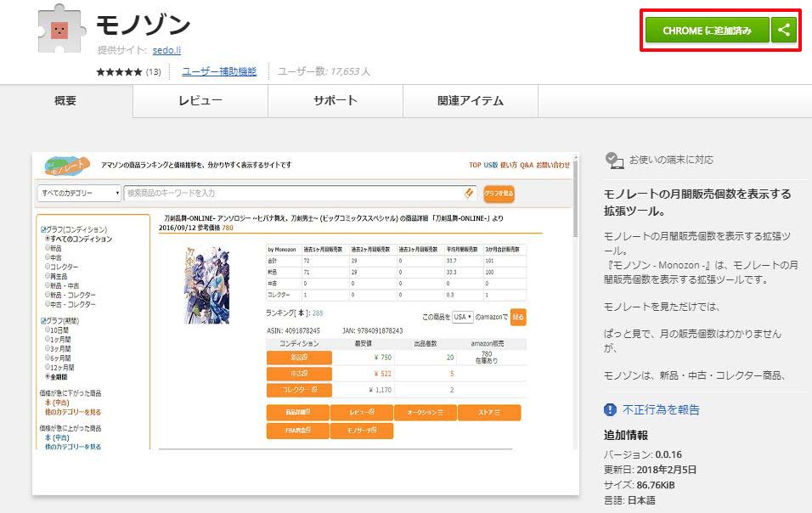Click the TOP link in the preview header
The height and width of the screenshot is (513, 812).
click(x=475, y=165)
